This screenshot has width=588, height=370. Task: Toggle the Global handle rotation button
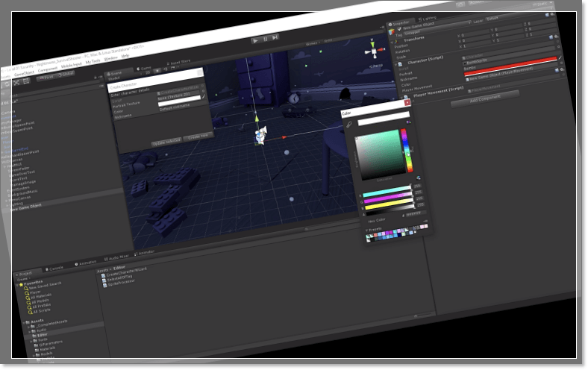pyautogui.click(x=65, y=75)
